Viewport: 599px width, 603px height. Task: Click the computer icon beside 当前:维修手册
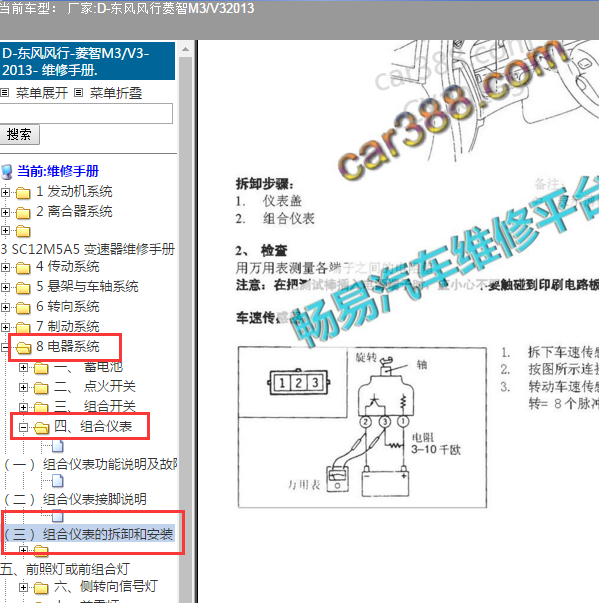pos(7,172)
